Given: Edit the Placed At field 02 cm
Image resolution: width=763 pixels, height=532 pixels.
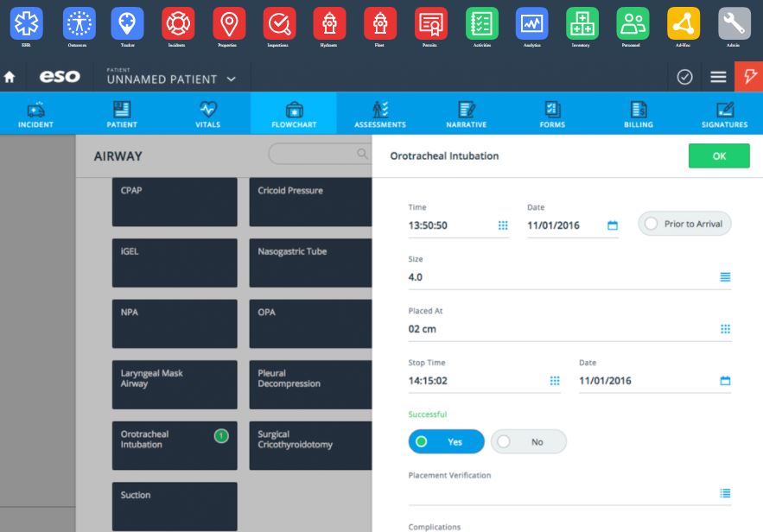Looking at the screenshot, I should pos(569,329).
